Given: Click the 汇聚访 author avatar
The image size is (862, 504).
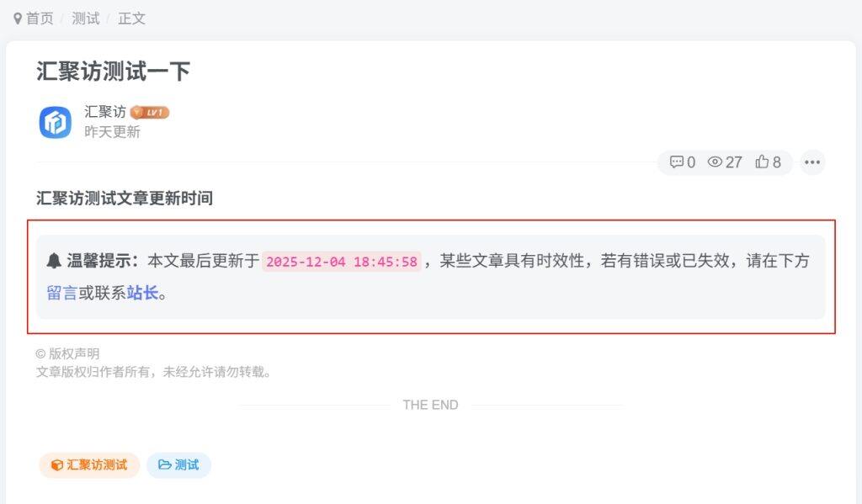Looking at the screenshot, I should click(54, 122).
